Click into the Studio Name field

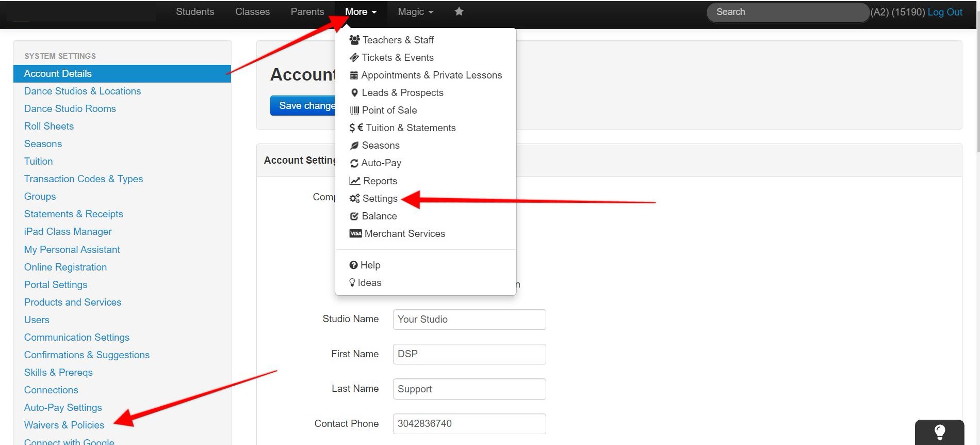tap(469, 319)
